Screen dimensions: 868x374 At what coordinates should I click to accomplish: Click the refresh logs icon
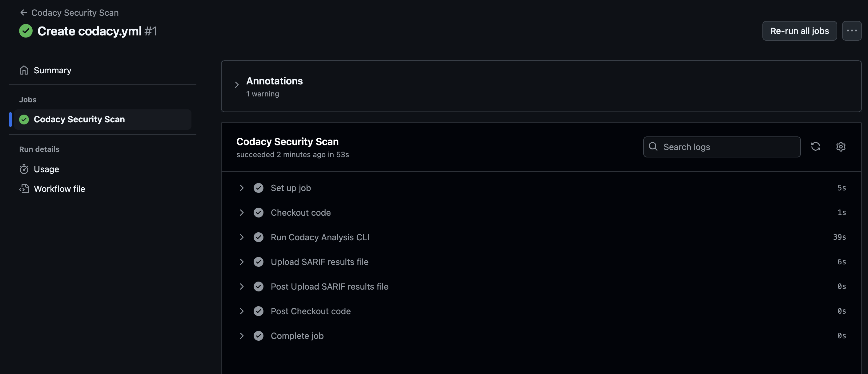(815, 147)
